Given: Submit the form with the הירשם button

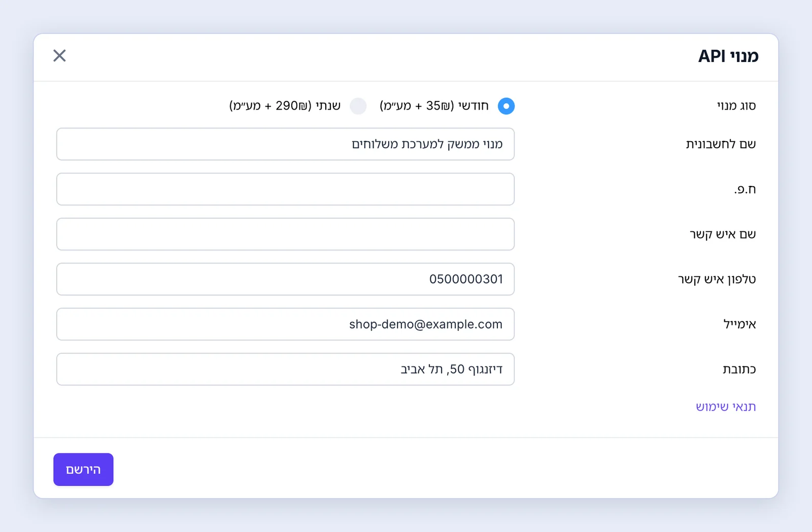Looking at the screenshot, I should tap(83, 470).
